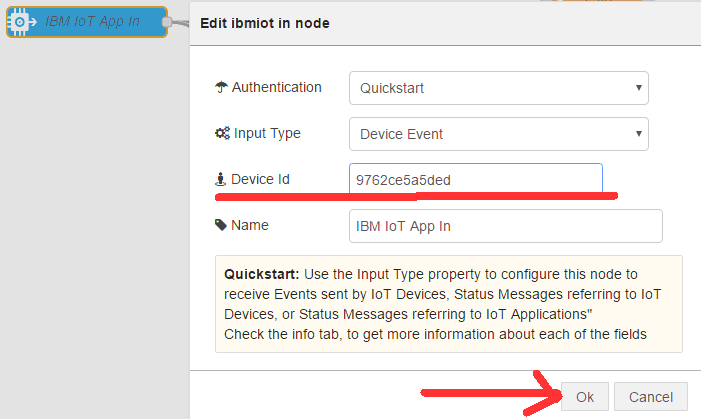Click the 'Edit ibmiot in node' title
The image size is (701, 419).
click(x=265, y=23)
